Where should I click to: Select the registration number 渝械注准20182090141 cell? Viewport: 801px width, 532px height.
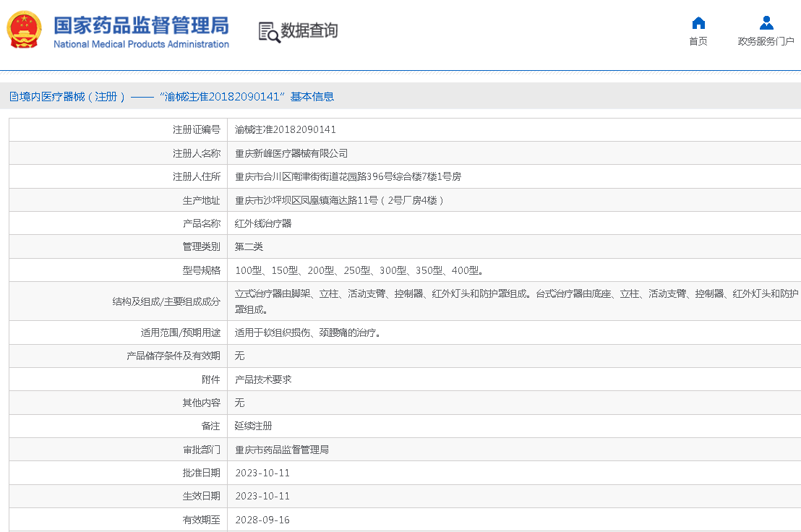286,130
